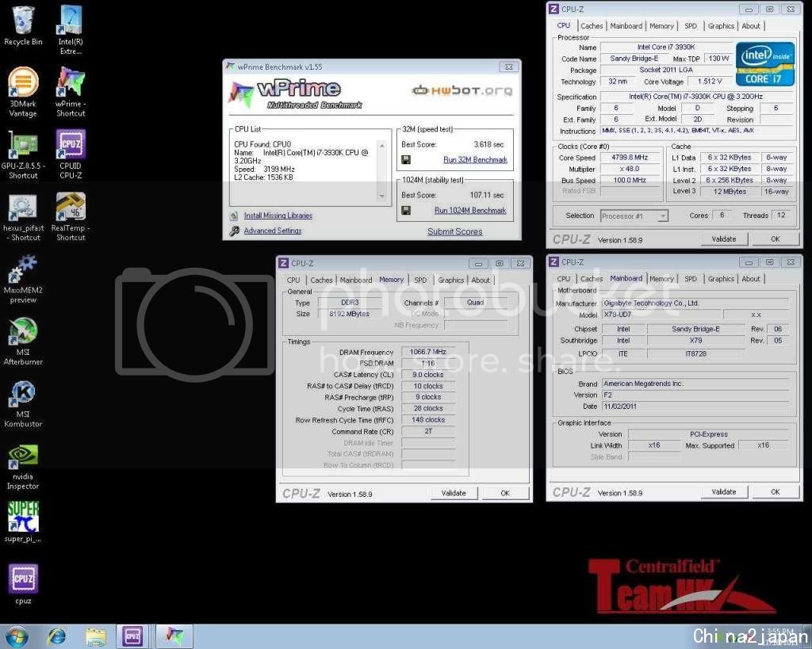This screenshot has width=812, height=649.
Task: Click OK in Mainboard CPU-Z window
Action: click(775, 492)
